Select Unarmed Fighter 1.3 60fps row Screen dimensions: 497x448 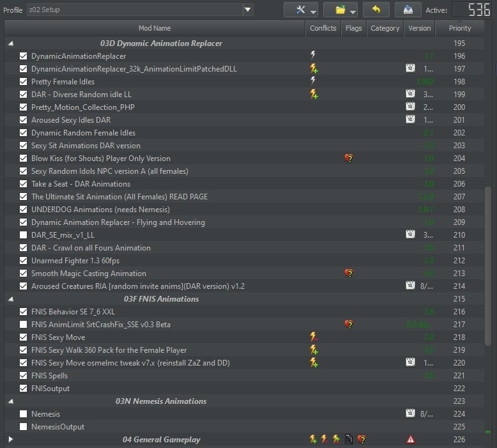coord(244,261)
